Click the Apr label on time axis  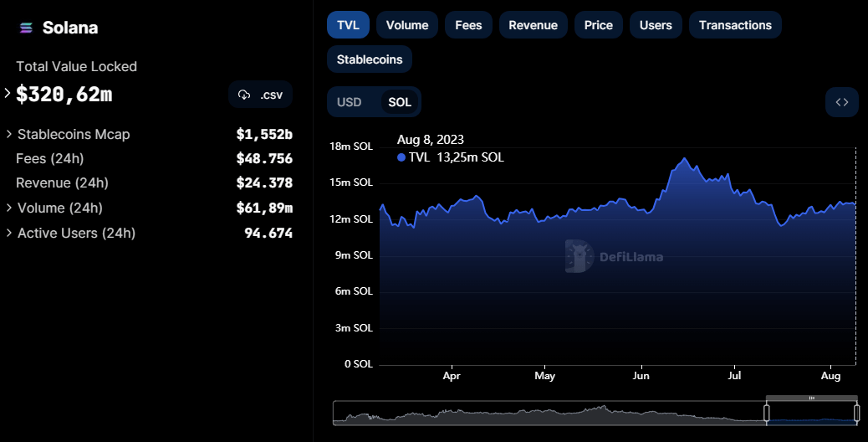[x=452, y=376]
